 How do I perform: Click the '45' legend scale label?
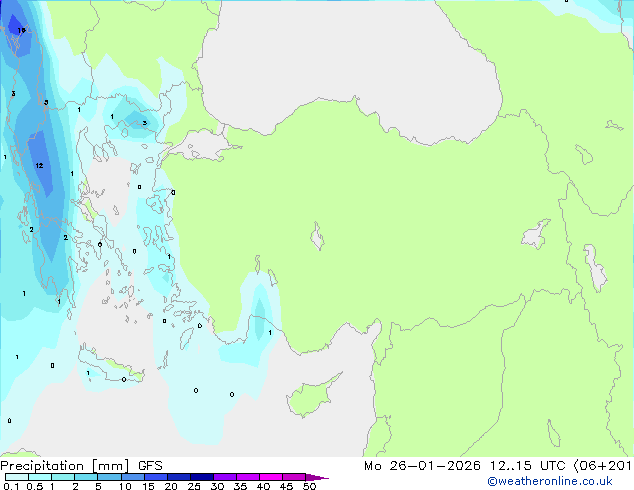point(286,486)
